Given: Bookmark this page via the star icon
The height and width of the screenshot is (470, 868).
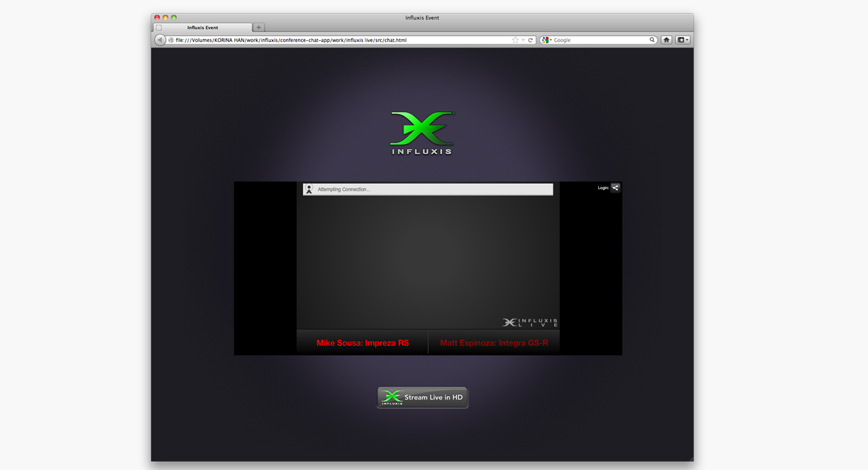Looking at the screenshot, I should (515, 40).
